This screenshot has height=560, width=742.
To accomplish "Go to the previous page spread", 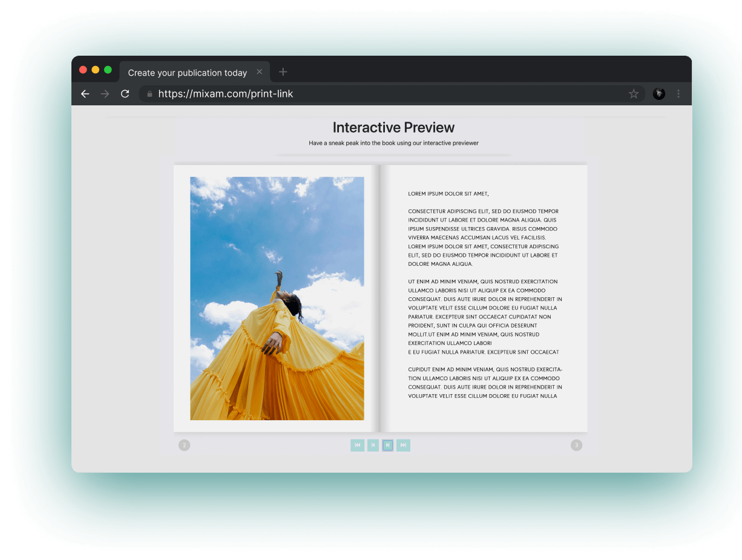I will 373,446.
